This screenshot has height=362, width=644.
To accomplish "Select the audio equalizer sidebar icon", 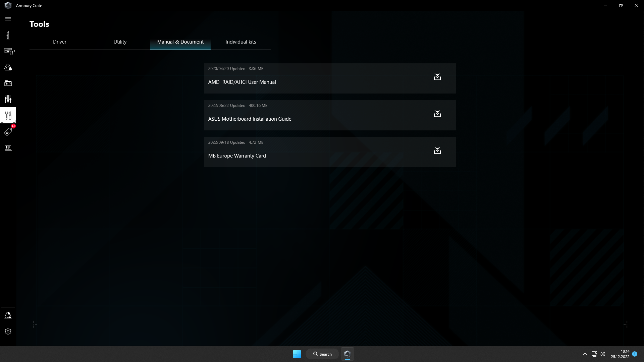I will point(8,99).
